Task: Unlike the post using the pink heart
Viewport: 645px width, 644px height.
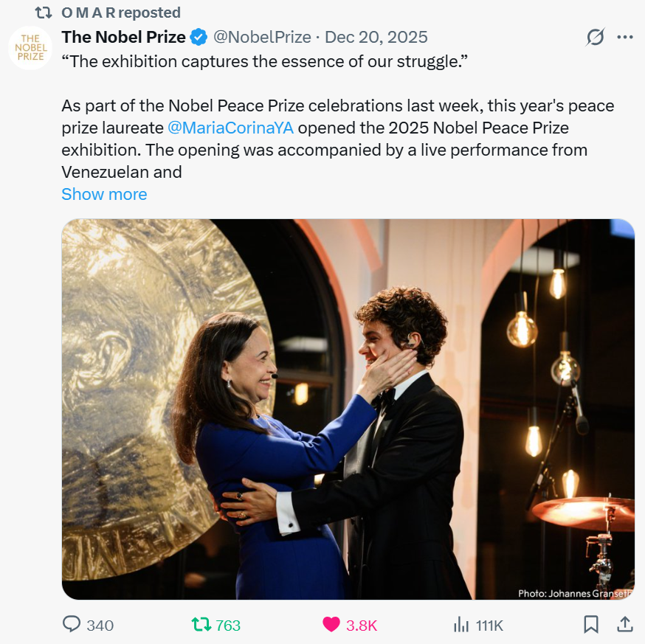Action: coord(331,625)
